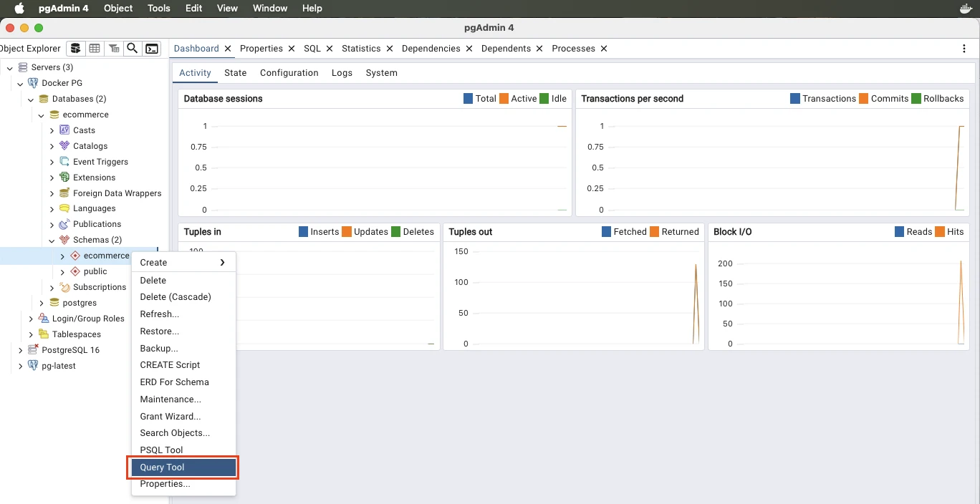The width and height of the screenshot is (980, 504).
Task: Open the Object menu in menu bar
Action: point(118,9)
